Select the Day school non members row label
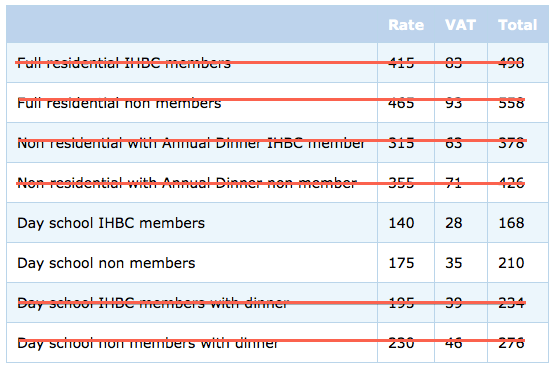The image size is (553, 368). pyautogui.click(x=106, y=263)
